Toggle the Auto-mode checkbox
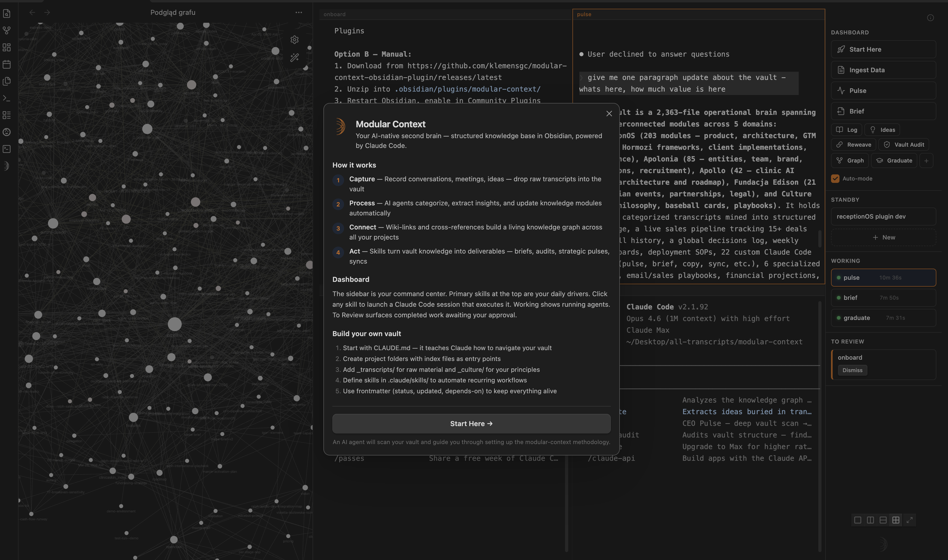This screenshot has width=948, height=560. pos(835,178)
